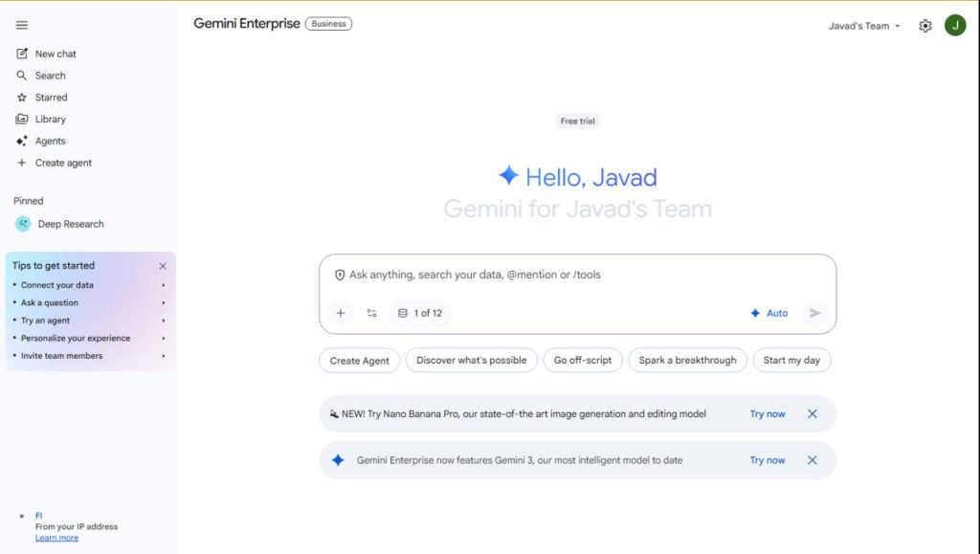980x554 pixels.
Task: Dismiss the Nano Banana Pro banner
Action: tap(812, 414)
